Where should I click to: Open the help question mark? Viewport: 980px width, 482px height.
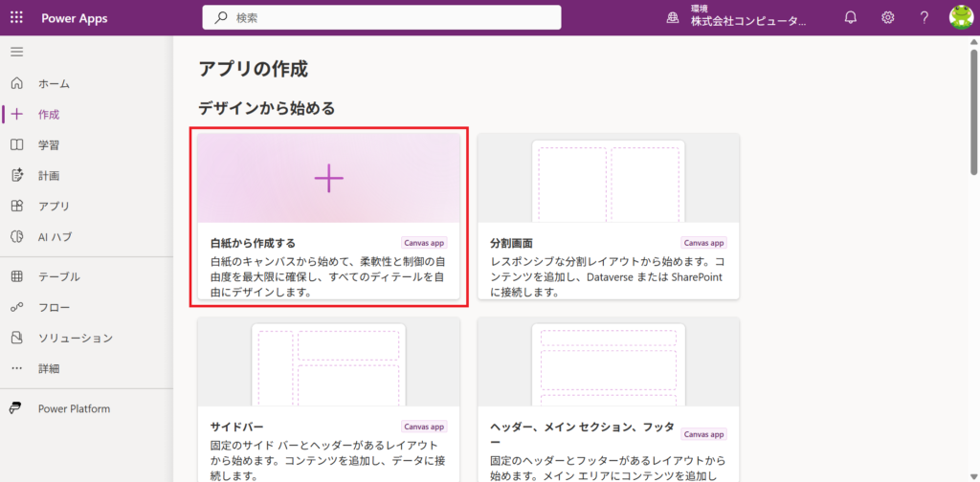[x=924, y=17]
